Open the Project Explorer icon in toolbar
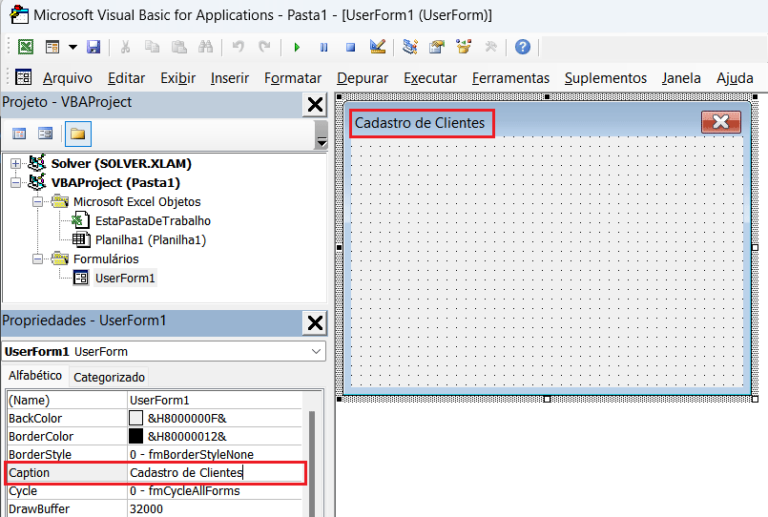This screenshot has height=517, width=768. coord(410,47)
